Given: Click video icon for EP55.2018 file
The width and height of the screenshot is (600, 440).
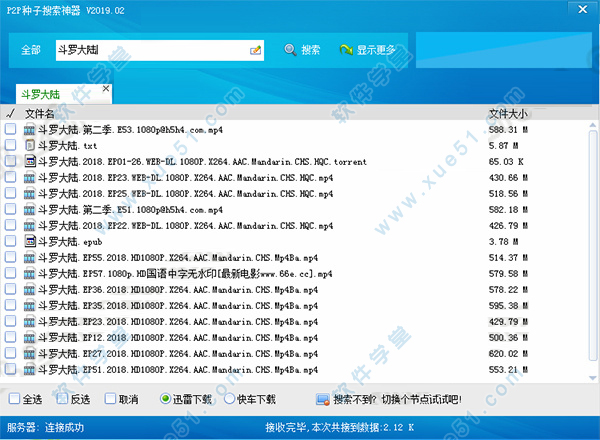Looking at the screenshot, I should click(29, 258).
